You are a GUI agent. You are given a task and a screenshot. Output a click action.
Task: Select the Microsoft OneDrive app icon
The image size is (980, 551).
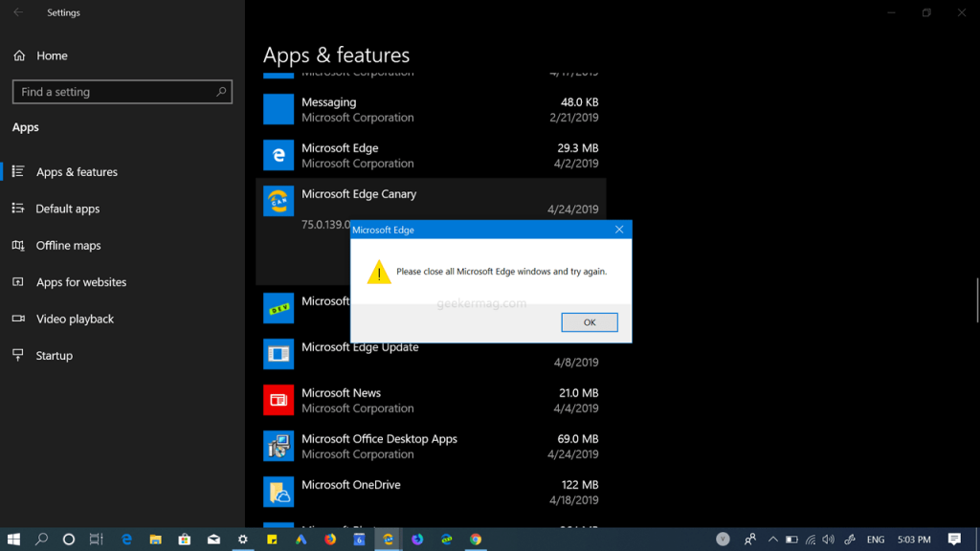(x=278, y=492)
